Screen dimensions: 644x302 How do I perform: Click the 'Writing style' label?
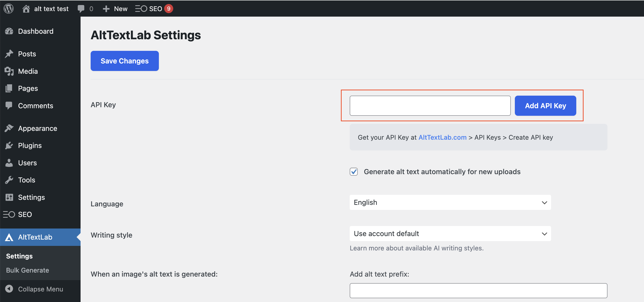click(x=112, y=235)
